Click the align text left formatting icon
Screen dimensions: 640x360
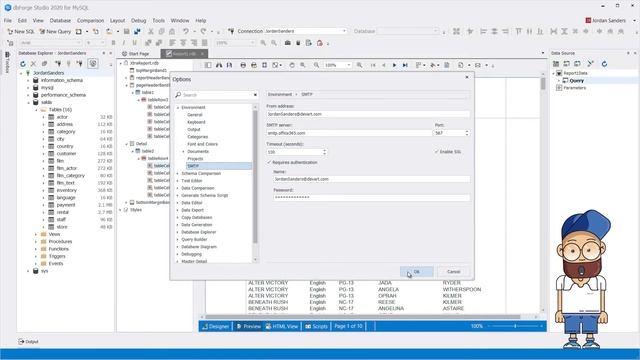coord(173,43)
